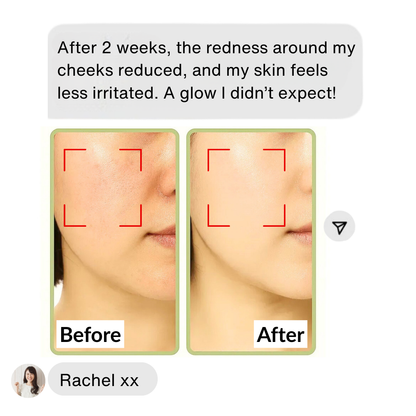Viewport: 416px width, 416px height.
Task: Click the paper plane share icon
Action: (339, 226)
